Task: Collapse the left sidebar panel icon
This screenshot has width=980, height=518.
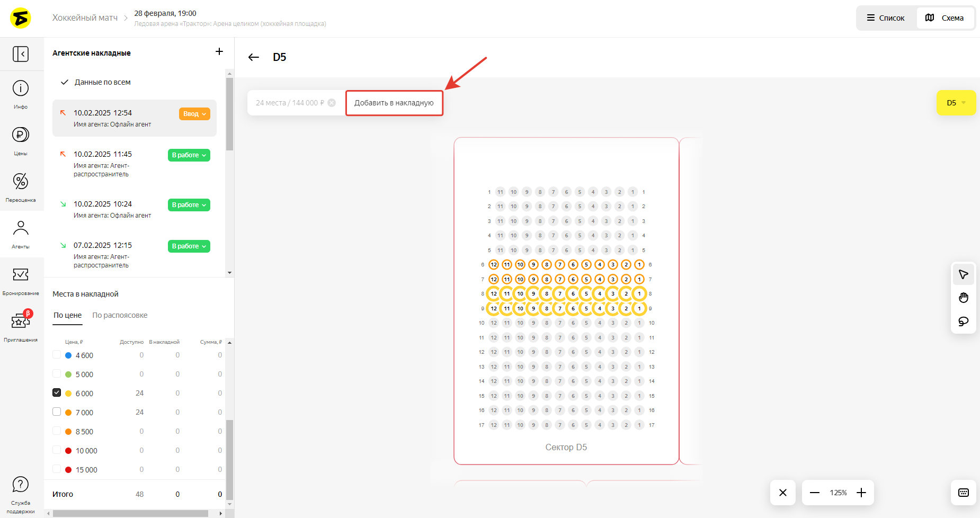Action: pyautogui.click(x=21, y=54)
